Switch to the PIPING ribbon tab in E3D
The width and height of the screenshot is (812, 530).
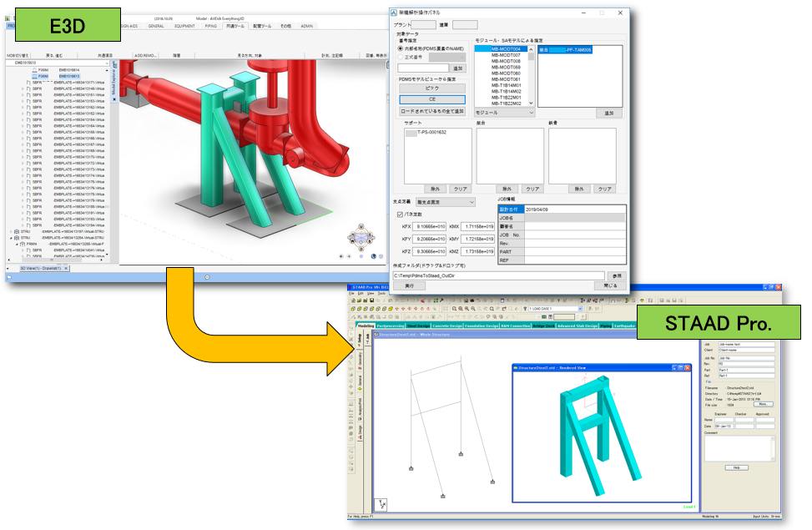point(211,26)
